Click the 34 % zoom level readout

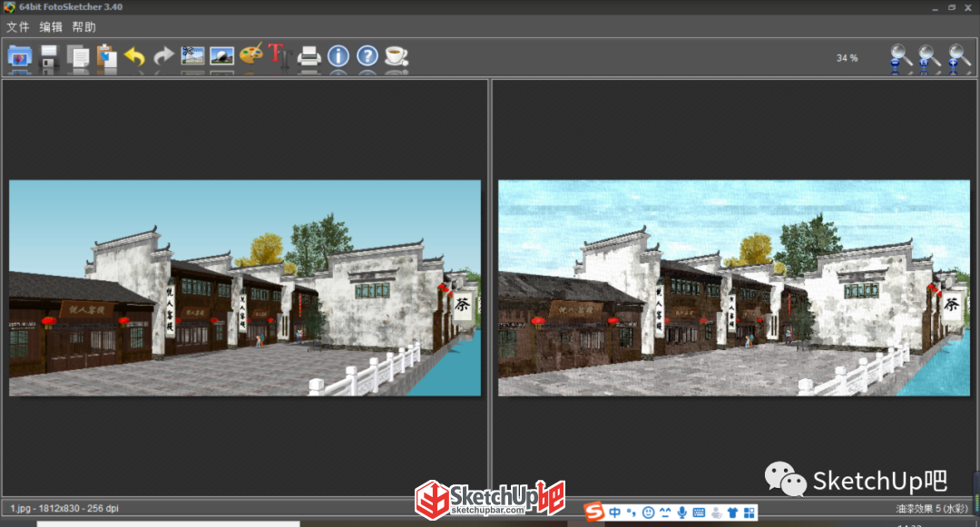tap(847, 58)
